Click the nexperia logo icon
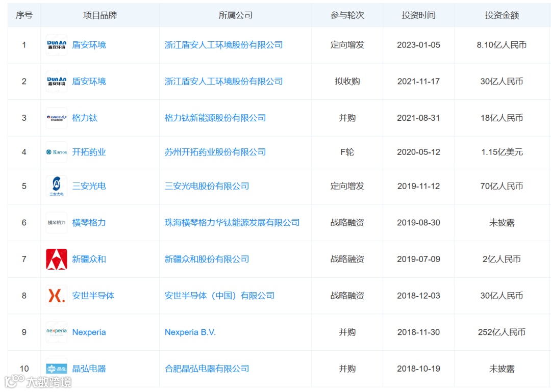The width and height of the screenshot is (551, 392). pyautogui.click(x=56, y=332)
